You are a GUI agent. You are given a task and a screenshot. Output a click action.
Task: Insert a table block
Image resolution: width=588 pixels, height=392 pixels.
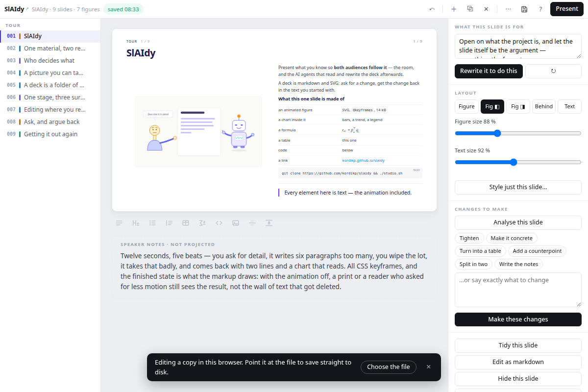click(186, 223)
